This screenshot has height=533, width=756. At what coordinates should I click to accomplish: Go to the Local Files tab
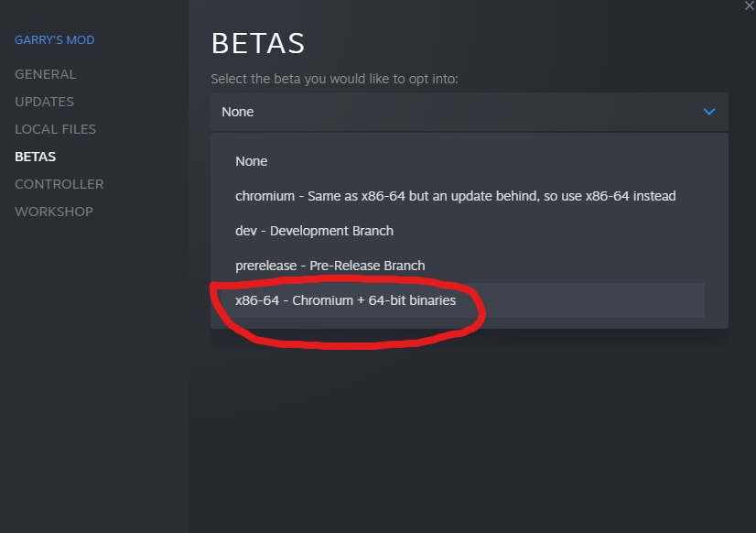pyautogui.click(x=56, y=129)
